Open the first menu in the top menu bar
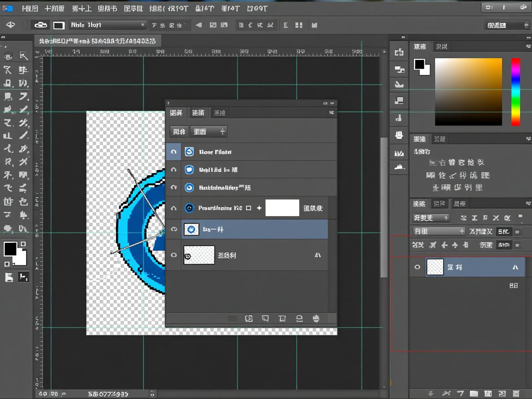This screenshot has width=532, height=399. coord(30,8)
